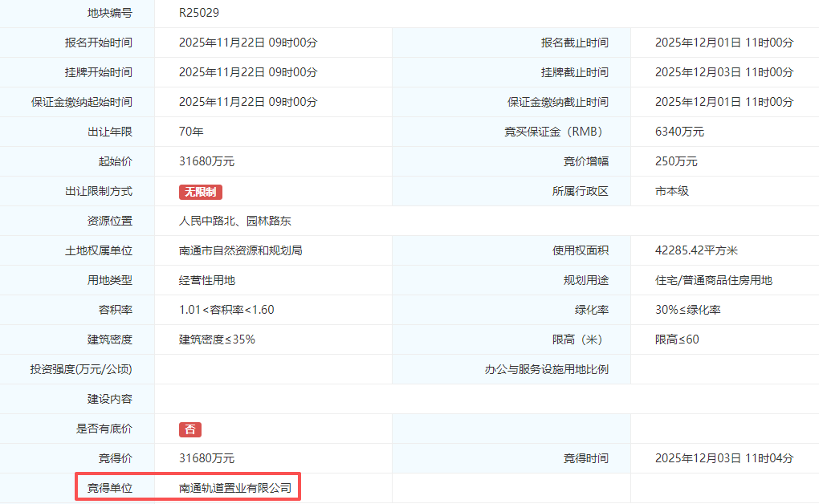Click winning bidder 南通轨道置业有限公司
This screenshot has height=504, width=819.
point(240,488)
